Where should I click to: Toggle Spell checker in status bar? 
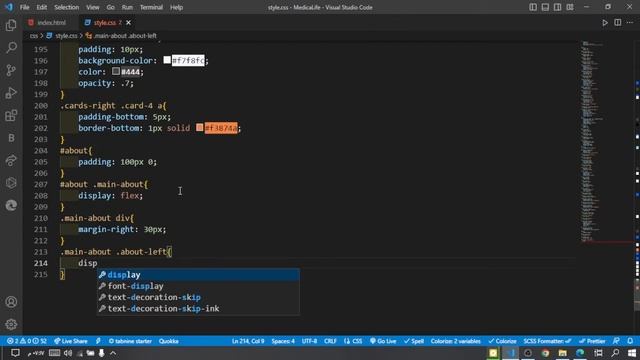pos(413,341)
